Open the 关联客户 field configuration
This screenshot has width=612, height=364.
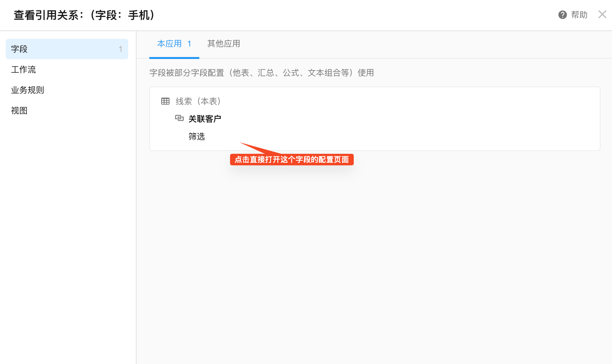coord(205,119)
